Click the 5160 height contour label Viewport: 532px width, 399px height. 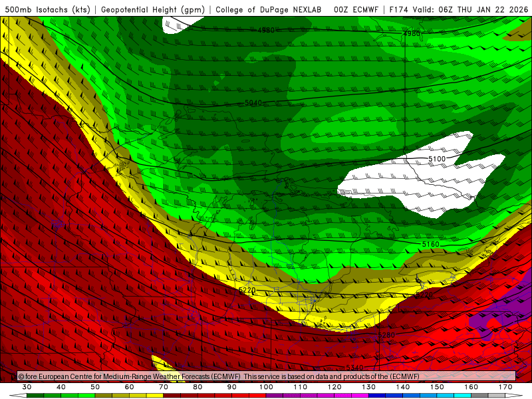430,244
